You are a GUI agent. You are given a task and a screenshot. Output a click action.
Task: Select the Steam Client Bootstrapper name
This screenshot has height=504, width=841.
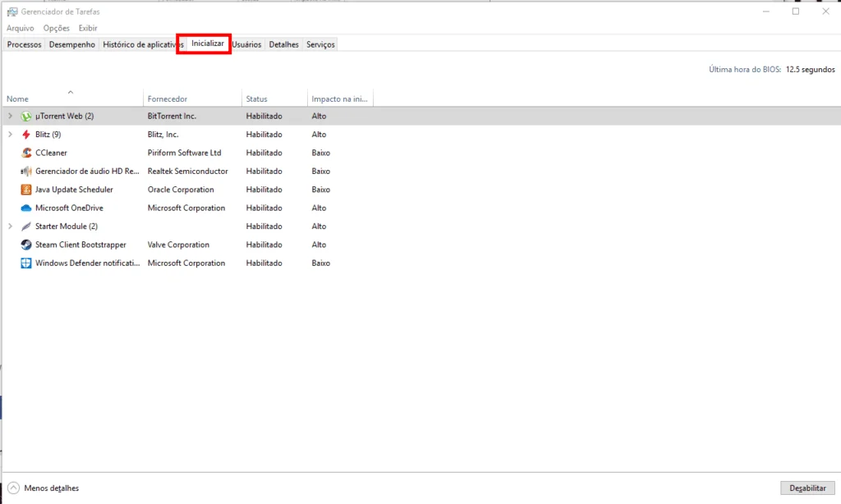80,245
